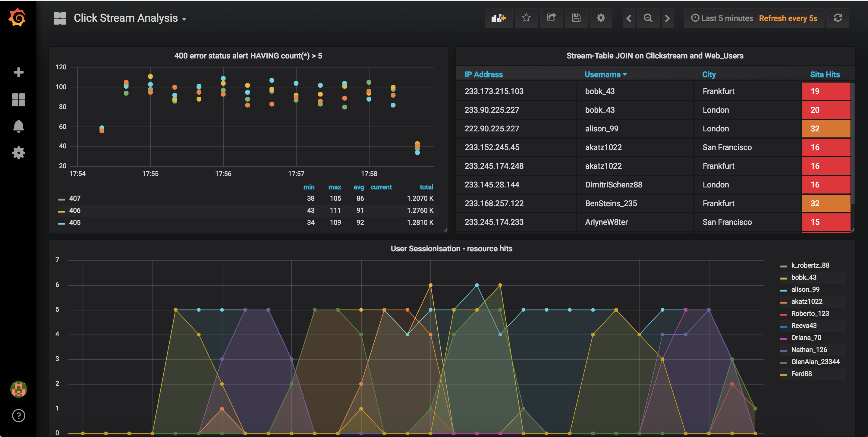Click username alison_99 in table
This screenshot has width=868, height=437.
point(602,129)
